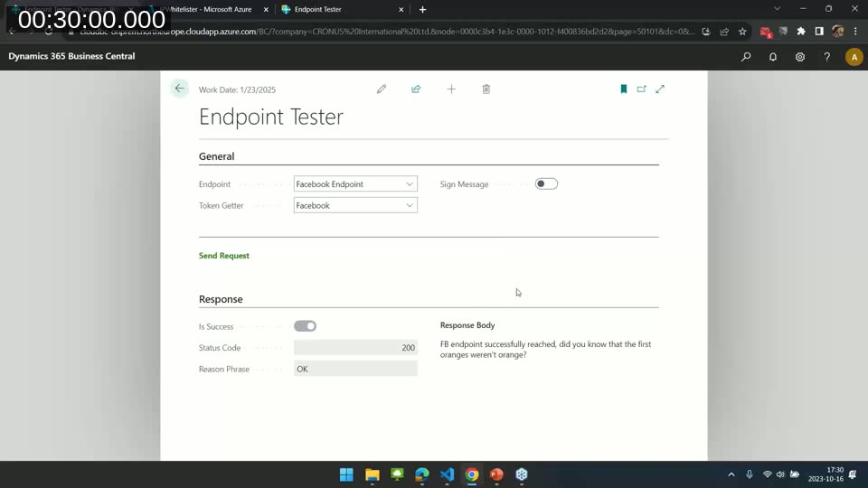Open Chrome tab search chevron
Image resolution: width=868 pixels, height=488 pixels.
(778, 9)
